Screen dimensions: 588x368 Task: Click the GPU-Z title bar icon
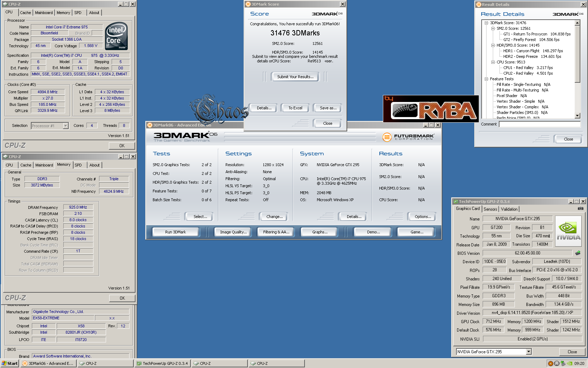coord(456,202)
